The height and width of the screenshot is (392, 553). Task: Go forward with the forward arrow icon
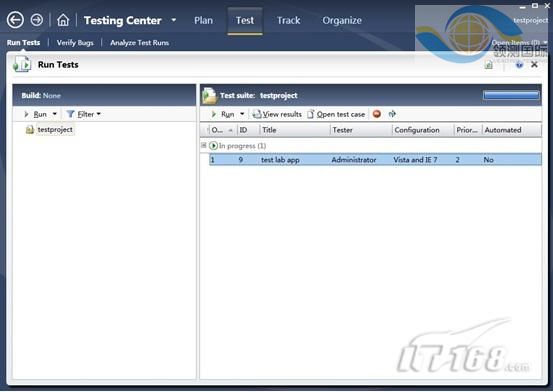(x=37, y=20)
